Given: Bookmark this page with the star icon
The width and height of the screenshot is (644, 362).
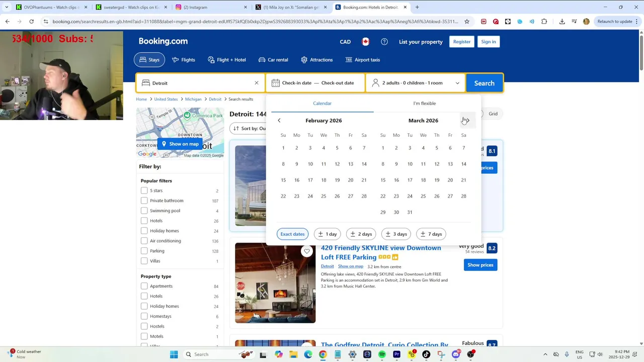Looking at the screenshot, I should click(467, 22).
